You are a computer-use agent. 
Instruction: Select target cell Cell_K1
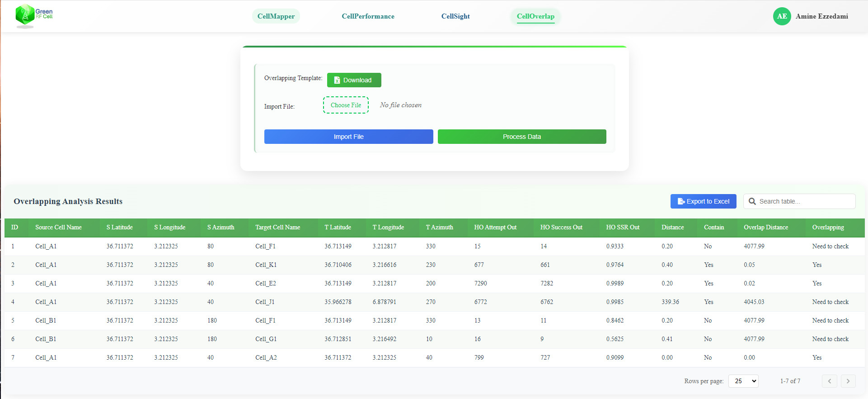(x=266, y=265)
